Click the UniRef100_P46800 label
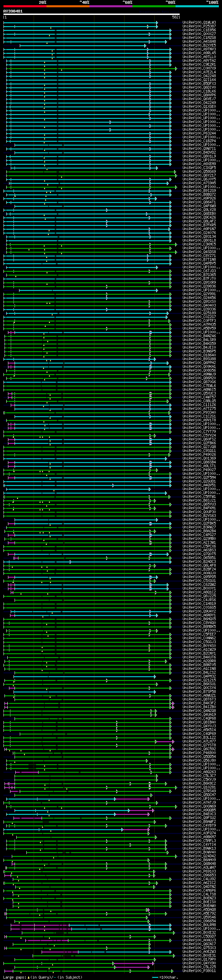Viewport: 222px width, 980px height. (199, 753)
